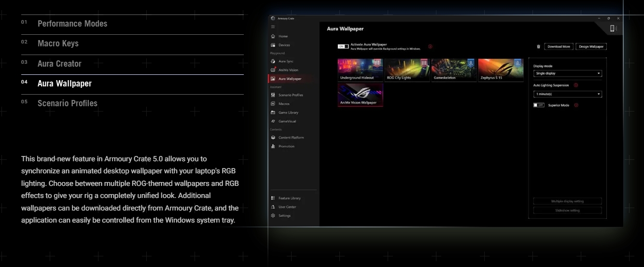Click the AniMe Vision sidebar icon
644x267 pixels.
tap(273, 70)
